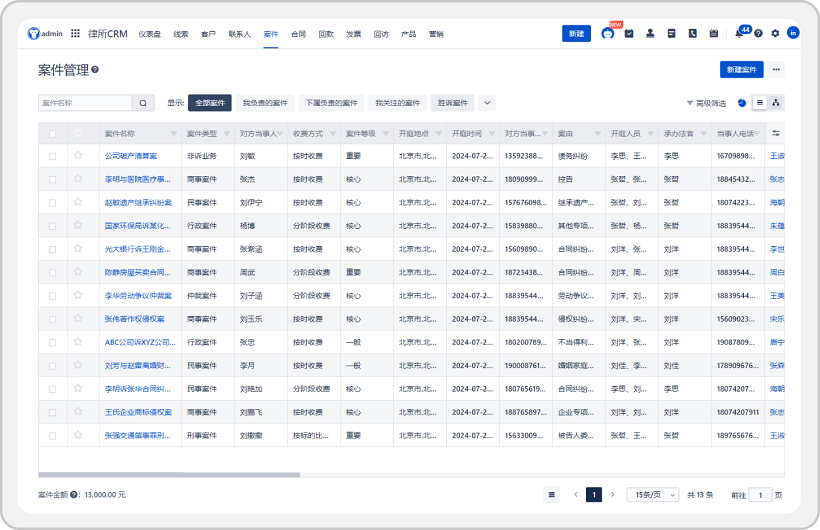Open the more options ellipsis button

tap(777, 70)
